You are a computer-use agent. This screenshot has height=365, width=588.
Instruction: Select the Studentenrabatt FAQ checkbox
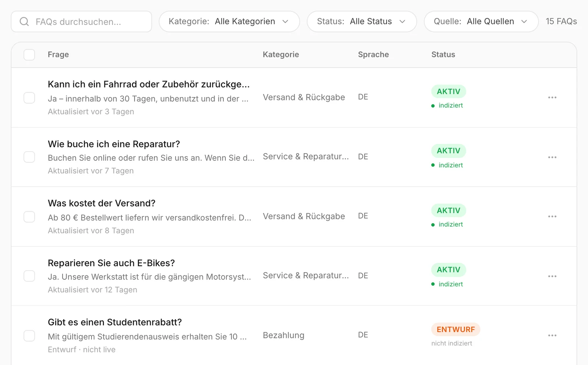click(x=29, y=336)
